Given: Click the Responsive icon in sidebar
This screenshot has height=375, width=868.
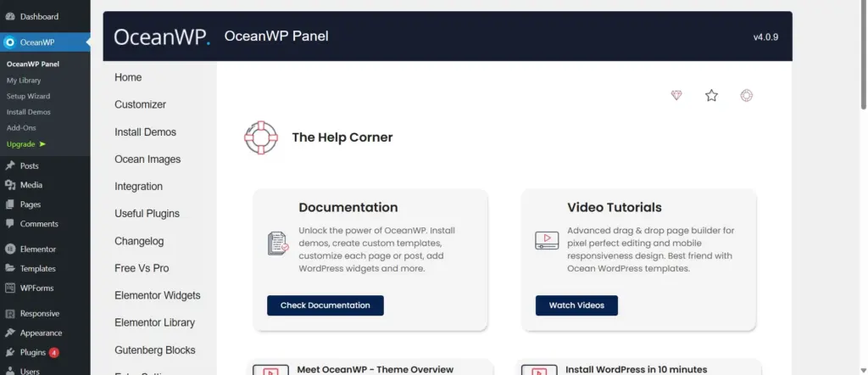Looking at the screenshot, I should tap(10, 314).
